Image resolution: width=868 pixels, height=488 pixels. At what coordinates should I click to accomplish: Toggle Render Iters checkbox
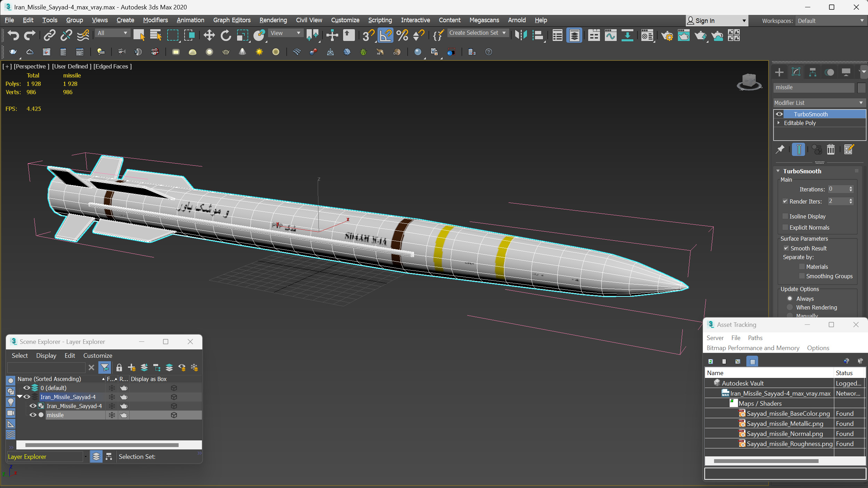(x=785, y=201)
